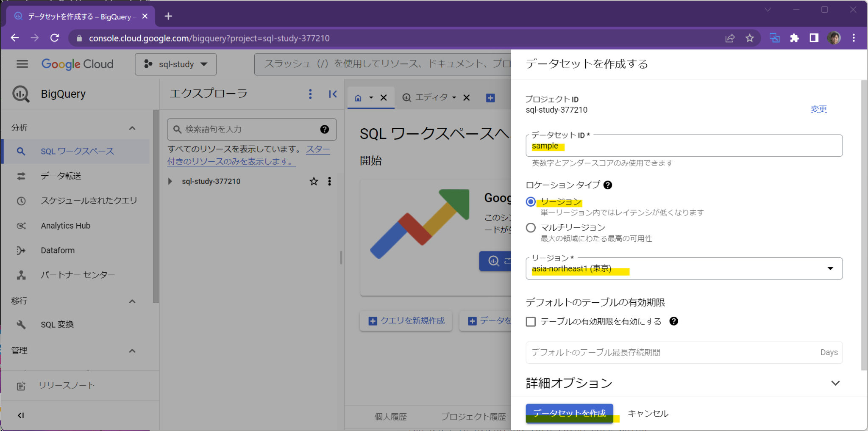Expand the 詳細オプション section
The height and width of the screenshot is (431, 868).
click(835, 383)
